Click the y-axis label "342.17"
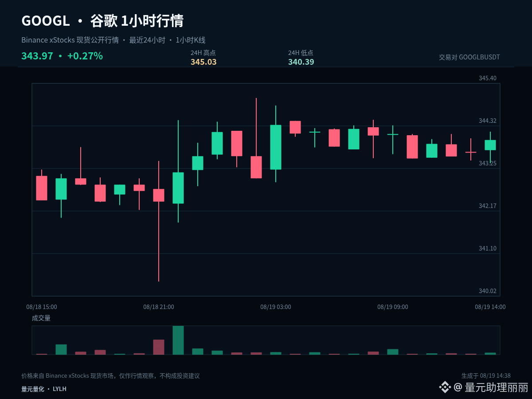The width and height of the screenshot is (532, 399). pyautogui.click(x=488, y=206)
